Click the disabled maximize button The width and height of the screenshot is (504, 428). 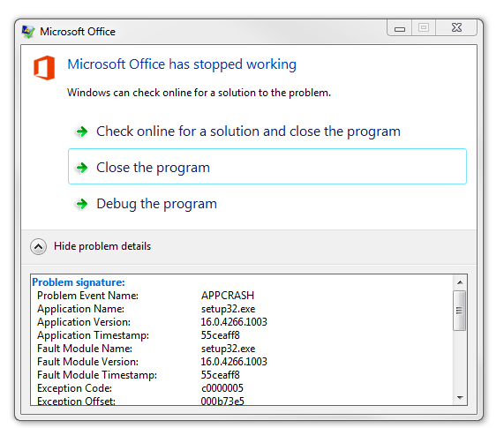coord(424,27)
